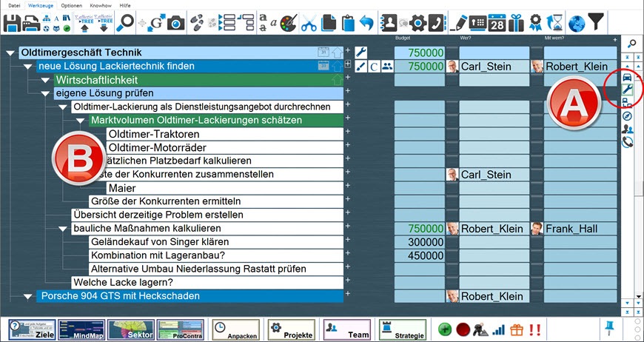Click the pin icon at bottom right
This screenshot has height=342, width=644.
coord(611,328)
